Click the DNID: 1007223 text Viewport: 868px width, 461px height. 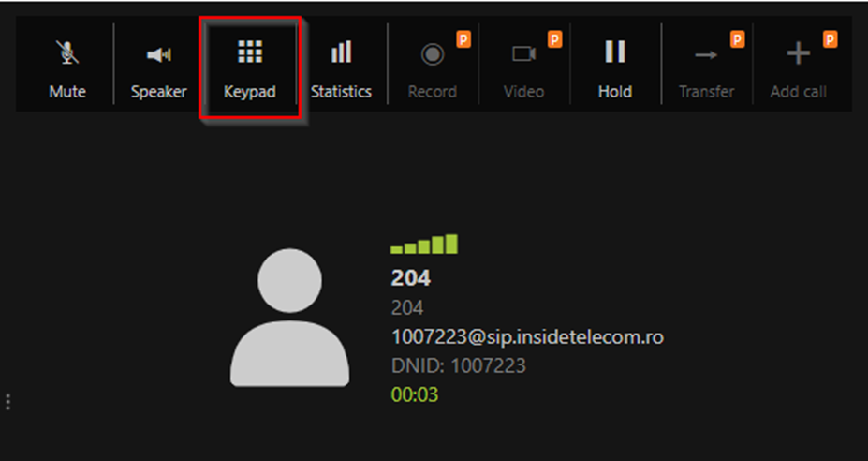pos(459,365)
